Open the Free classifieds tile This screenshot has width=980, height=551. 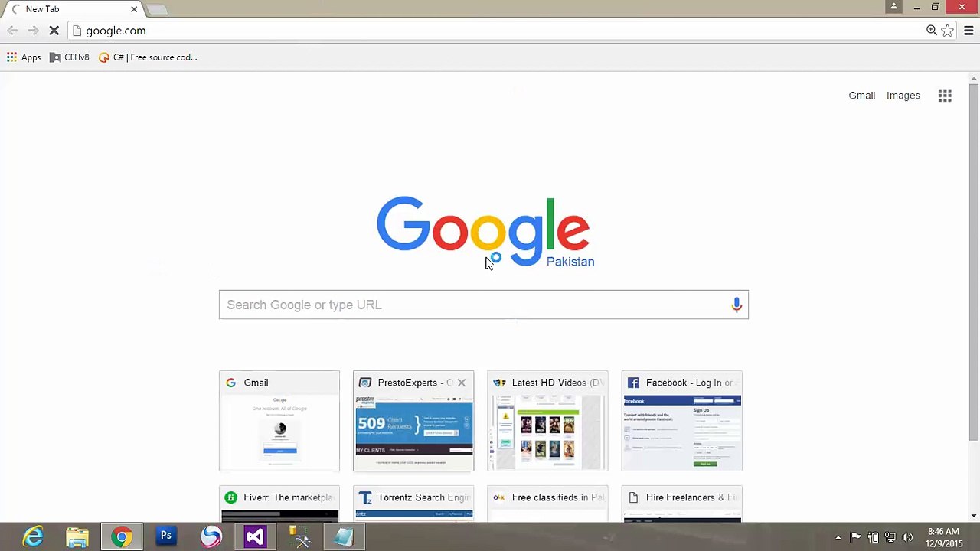(x=547, y=504)
